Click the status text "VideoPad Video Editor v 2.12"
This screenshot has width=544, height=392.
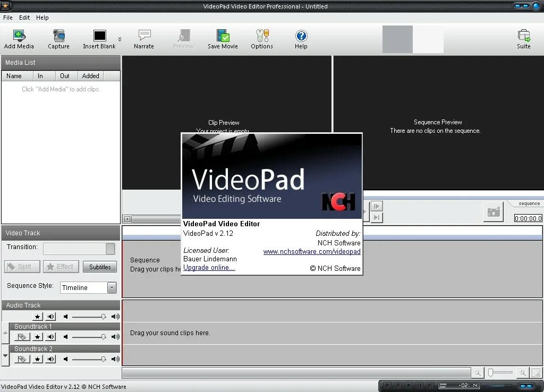click(40, 387)
